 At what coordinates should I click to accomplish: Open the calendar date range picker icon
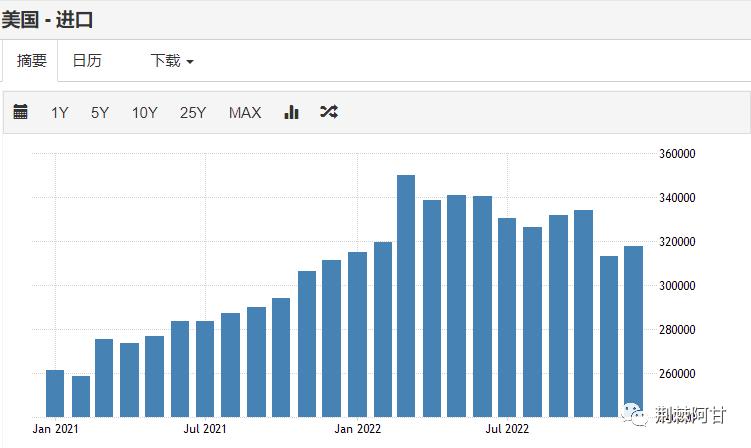pos(20,112)
